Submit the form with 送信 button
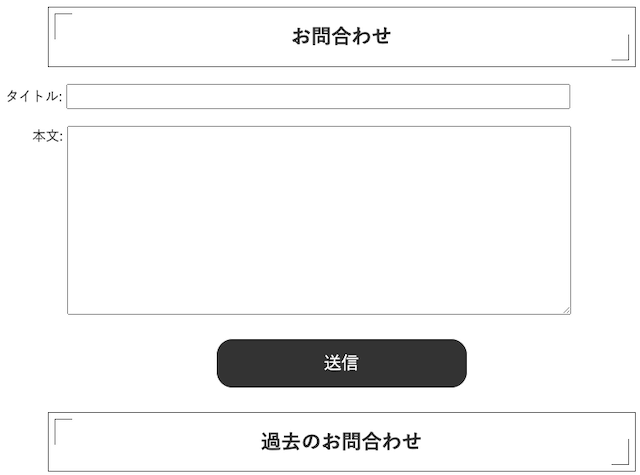This screenshot has height=475, width=640. click(342, 363)
